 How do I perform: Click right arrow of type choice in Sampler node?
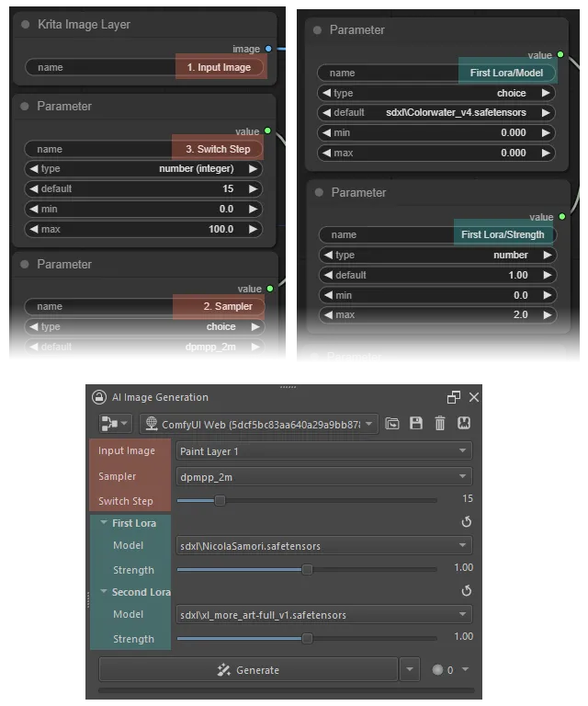(x=255, y=327)
